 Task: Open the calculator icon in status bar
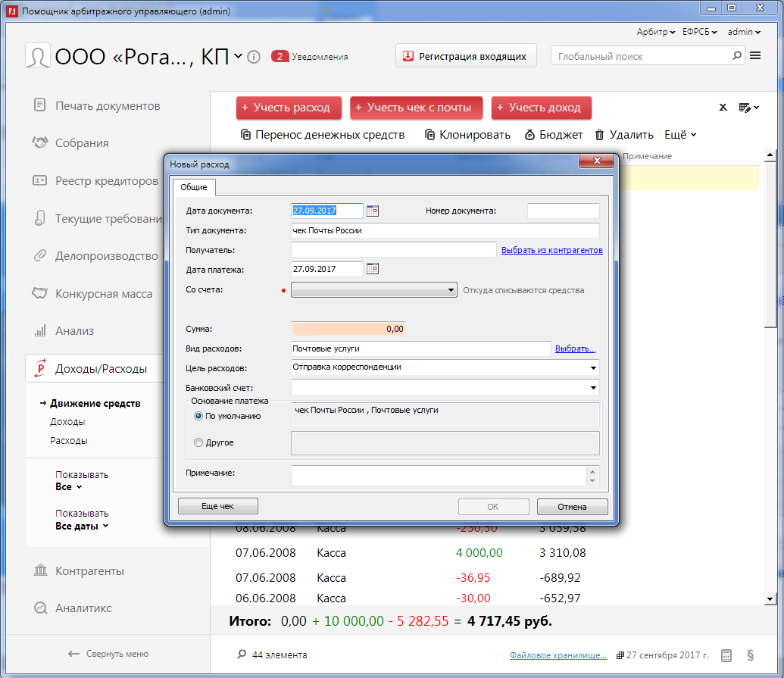tap(726, 655)
